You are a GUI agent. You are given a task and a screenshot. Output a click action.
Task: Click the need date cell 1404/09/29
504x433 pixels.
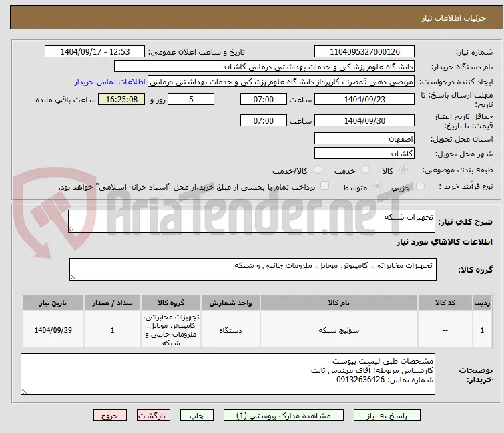[53, 330]
